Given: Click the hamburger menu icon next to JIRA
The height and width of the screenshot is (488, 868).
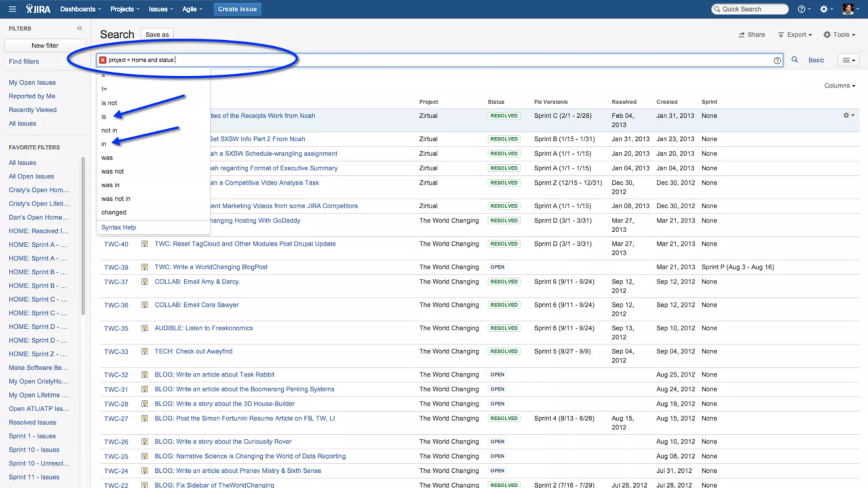Looking at the screenshot, I should pos(12,9).
